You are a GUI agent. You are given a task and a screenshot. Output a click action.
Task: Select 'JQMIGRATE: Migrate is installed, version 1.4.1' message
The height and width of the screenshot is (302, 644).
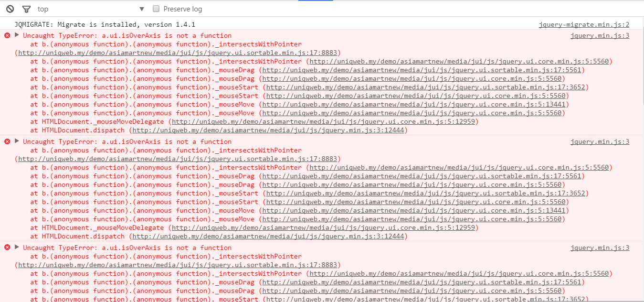(105, 24)
